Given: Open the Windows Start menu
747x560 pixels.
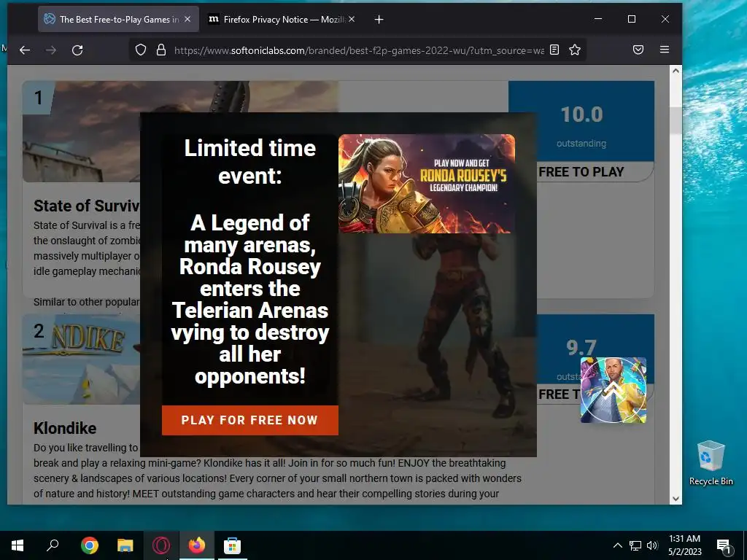Looking at the screenshot, I should (x=18, y=545).
